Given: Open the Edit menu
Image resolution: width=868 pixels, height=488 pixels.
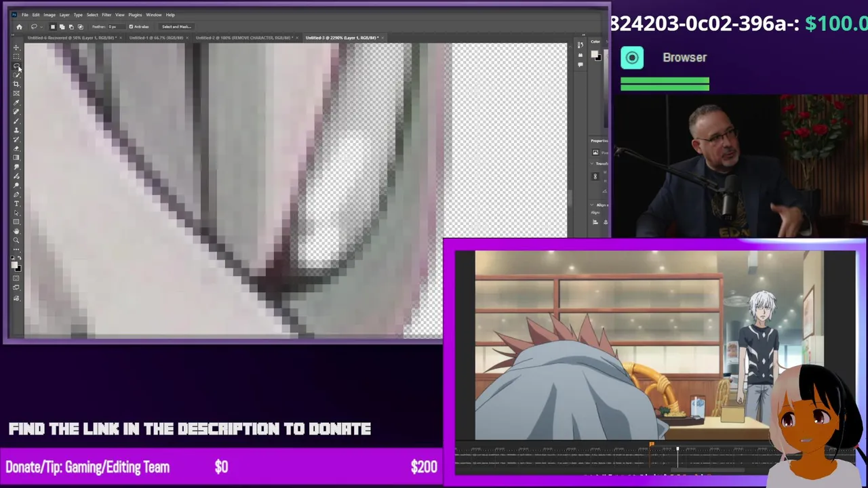Looking at the screenshot, I should pos(36,14).
